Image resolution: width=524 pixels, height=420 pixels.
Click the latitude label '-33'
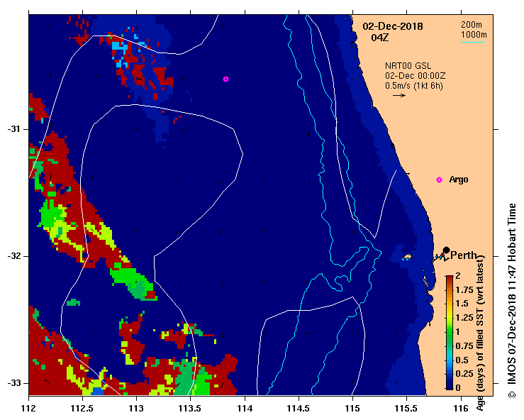pos(13,383)
